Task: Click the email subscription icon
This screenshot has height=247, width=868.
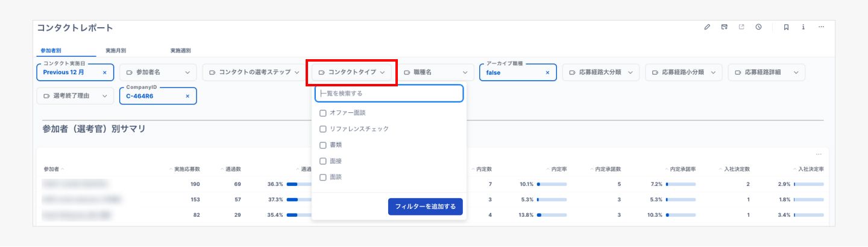Action: 725,27
